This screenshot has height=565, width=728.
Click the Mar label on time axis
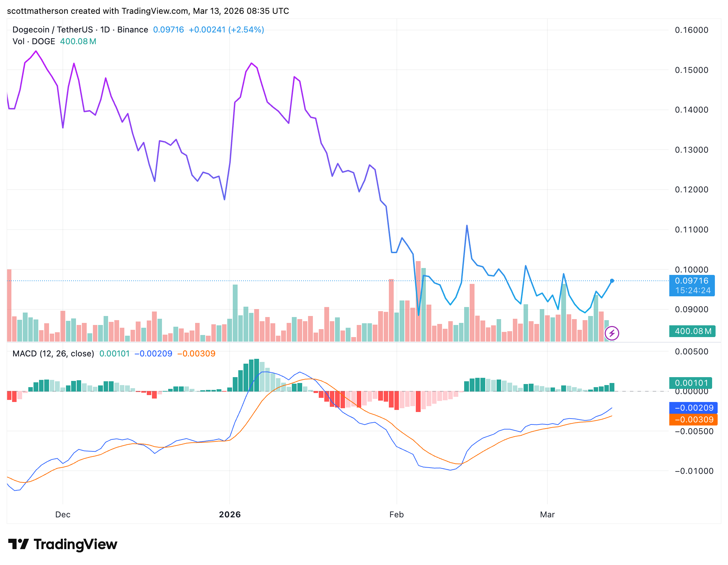547,515
